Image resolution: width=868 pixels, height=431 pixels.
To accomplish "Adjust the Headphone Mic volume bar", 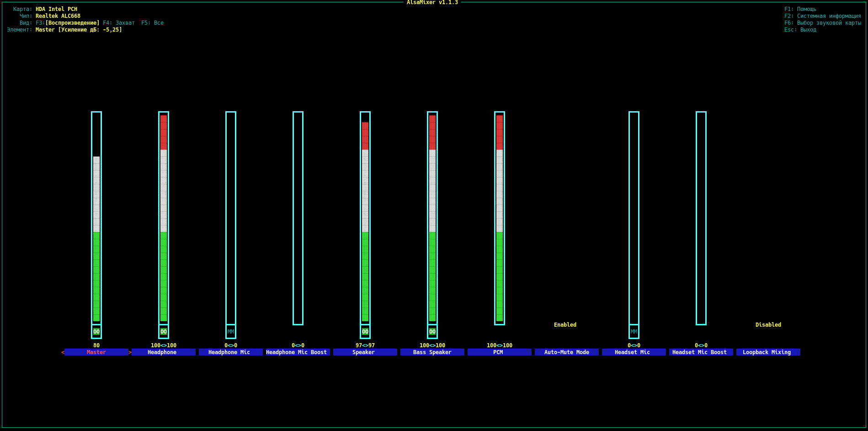I will click(231, 218).
